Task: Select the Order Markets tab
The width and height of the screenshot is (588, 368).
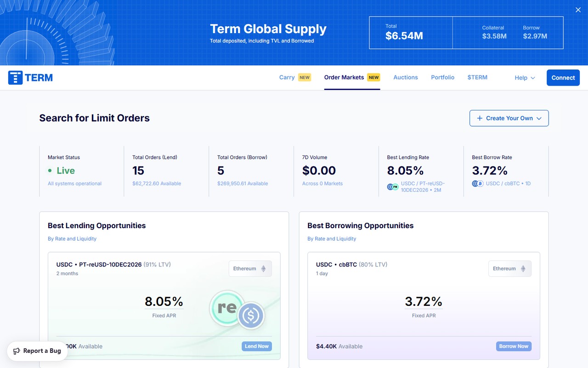Action: pyautogui.click(x=352, y=77)
